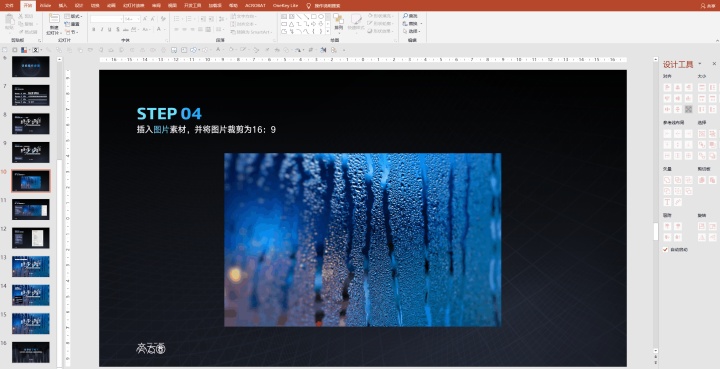Image resolution: width=720 pixels, height=369 pixels.
Task: Open the 形状填充 shape fill dropdown
Action: (x=380, y=16)
